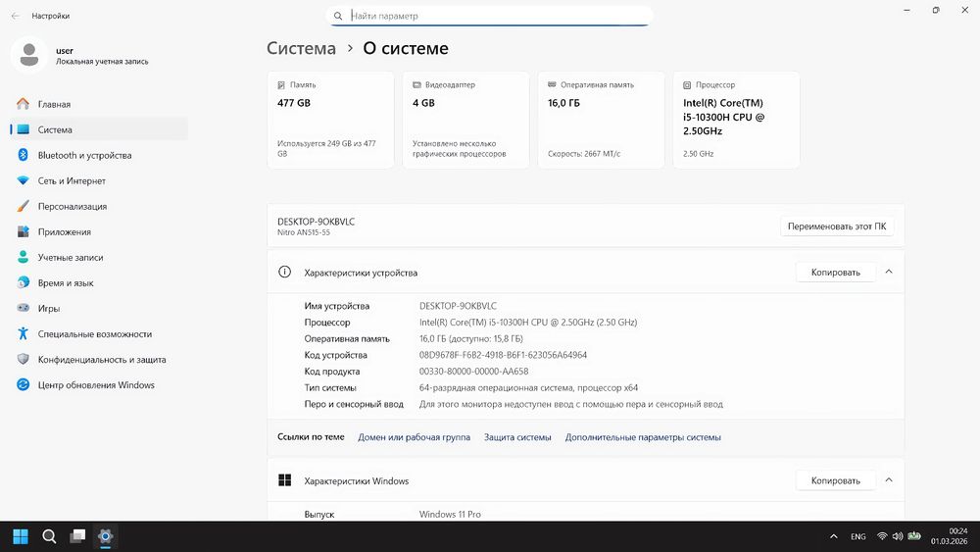Show hidden tray icons chevron
980x552 pixels.
pyautogui.click(x=834, y=536)
